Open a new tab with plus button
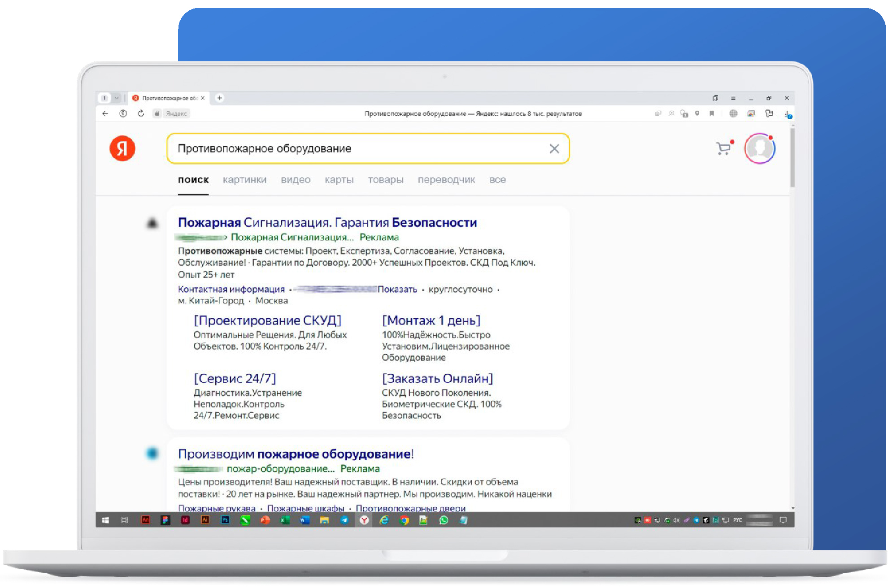Screen dimensions: 888x588 point(220,98)
